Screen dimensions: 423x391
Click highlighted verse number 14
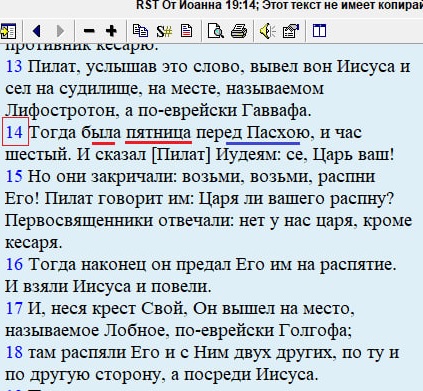[x=14, y=132]
